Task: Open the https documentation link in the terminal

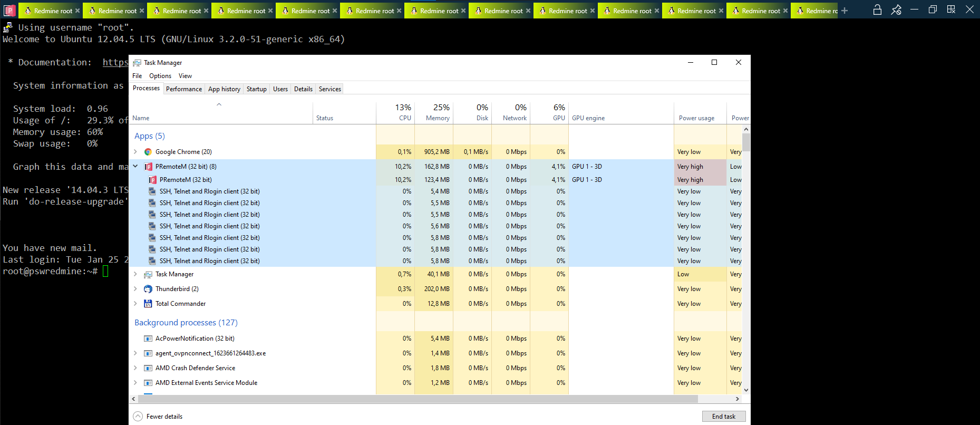Action: [x=115, y=62]
